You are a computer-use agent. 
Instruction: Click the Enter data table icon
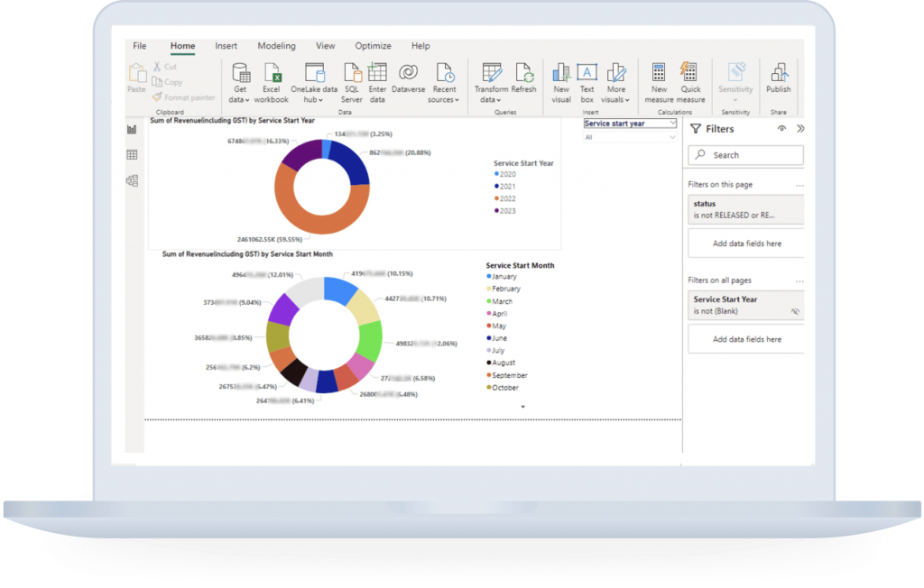(x=377, y=73)
